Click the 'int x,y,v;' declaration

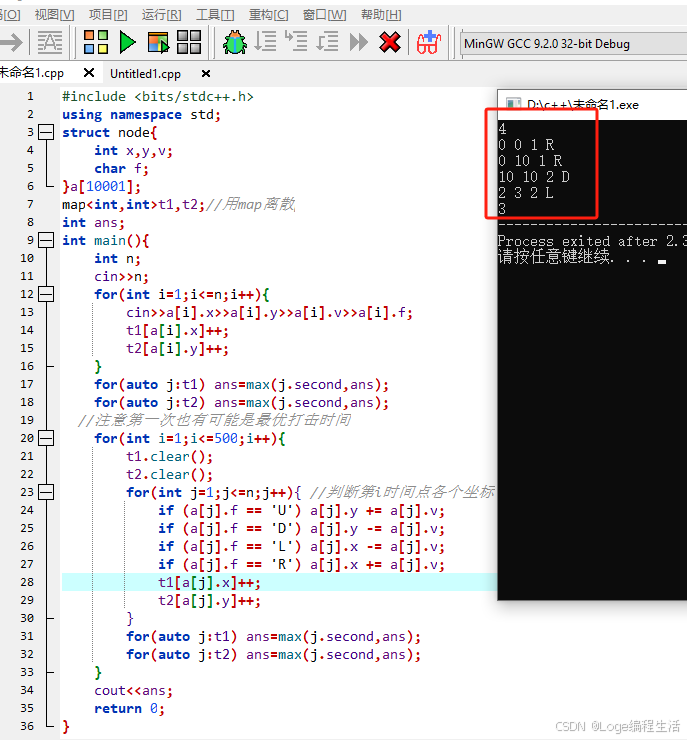[133, 151]
